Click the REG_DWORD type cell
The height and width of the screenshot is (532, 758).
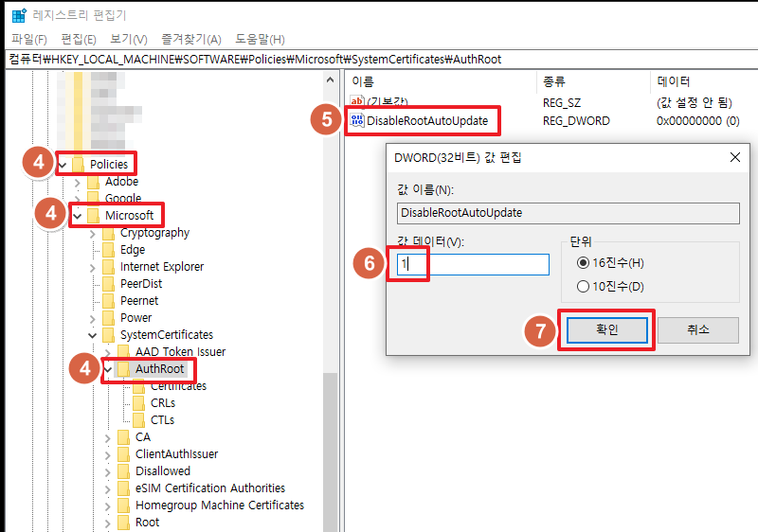click(576, 120)
